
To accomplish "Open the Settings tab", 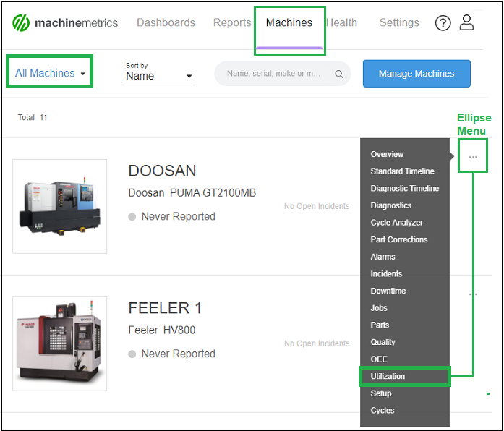I will 399,22.
